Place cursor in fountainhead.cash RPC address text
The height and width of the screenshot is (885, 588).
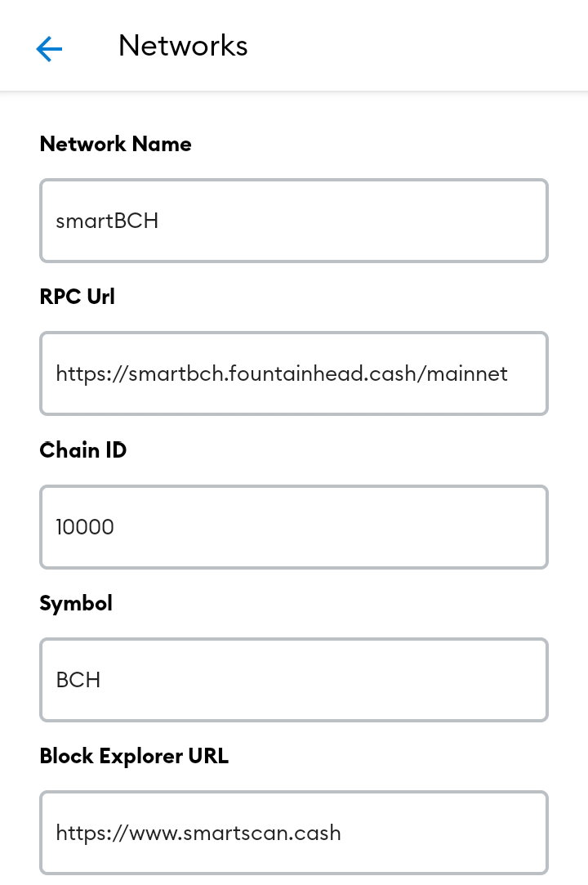[x=282, y=373]
